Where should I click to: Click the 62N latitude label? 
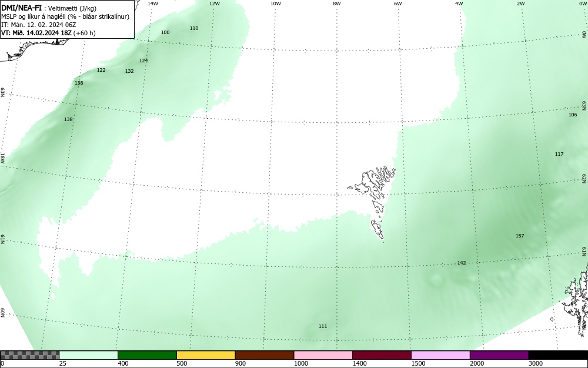pos(584,178)
